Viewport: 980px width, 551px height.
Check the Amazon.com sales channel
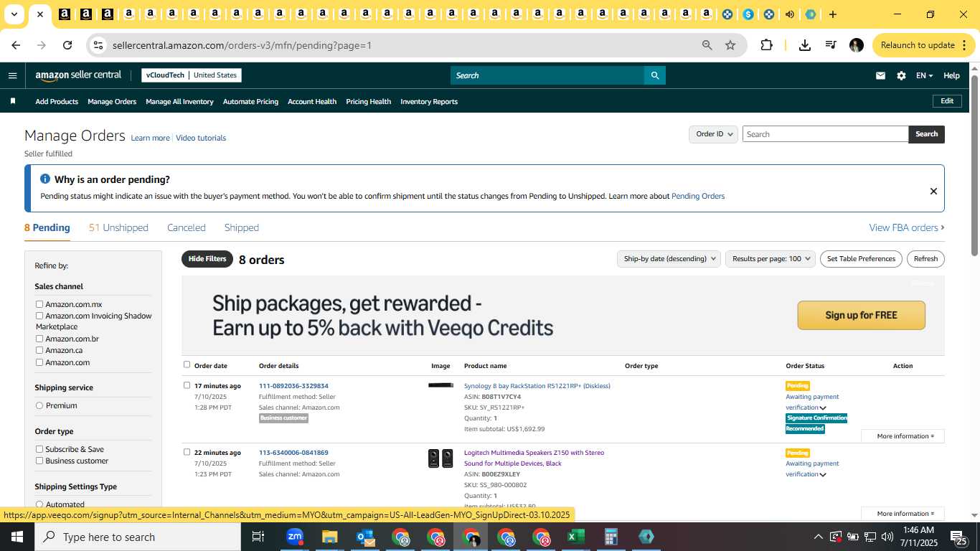click(x=39, y=362)
